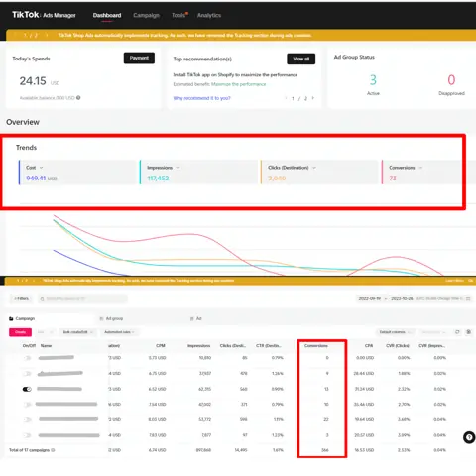Viewport: 476px width, 476px height.
Task: Open the Analytics tab
Action: (x=209, y=15)
